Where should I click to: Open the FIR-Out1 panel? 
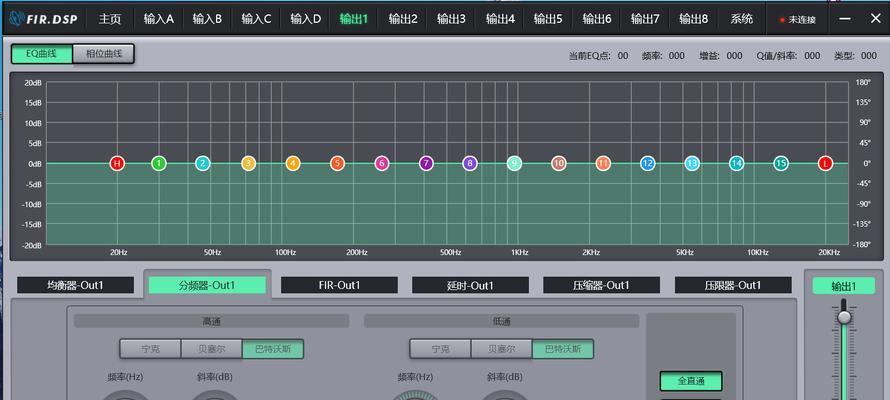[339, 285]
